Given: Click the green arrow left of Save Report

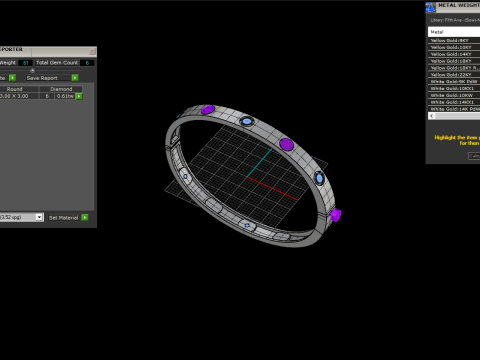Looking at the screenshot, I should [x=12, y=78].
